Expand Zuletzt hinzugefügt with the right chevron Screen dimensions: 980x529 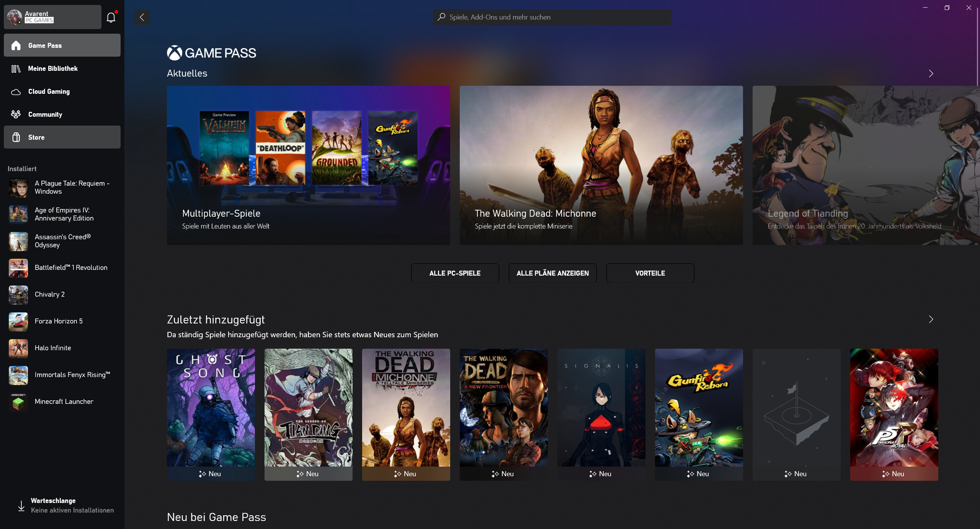click(931, 319)
